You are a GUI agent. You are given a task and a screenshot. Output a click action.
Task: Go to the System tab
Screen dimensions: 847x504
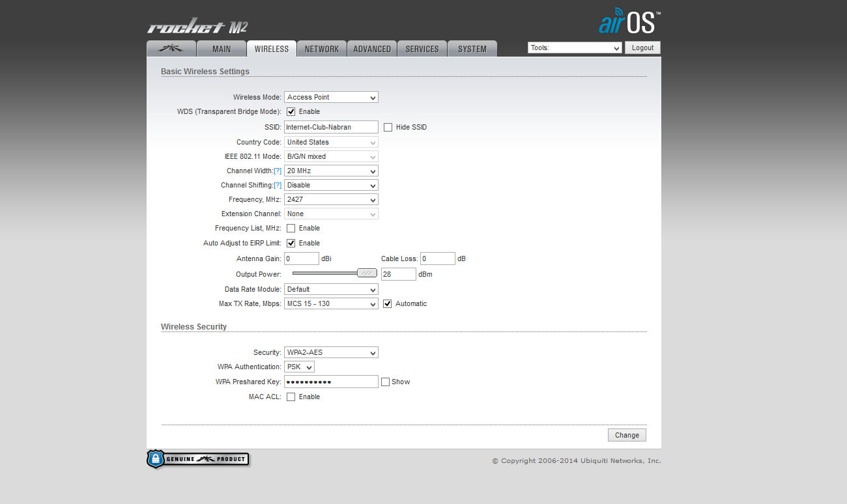[x=472, y=49]
